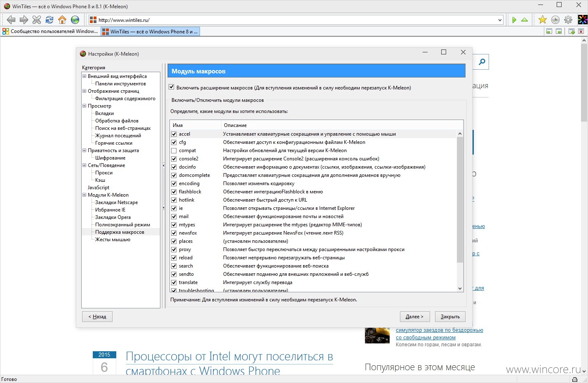
Task: Open the Home page icon
Action: (62, 19)
